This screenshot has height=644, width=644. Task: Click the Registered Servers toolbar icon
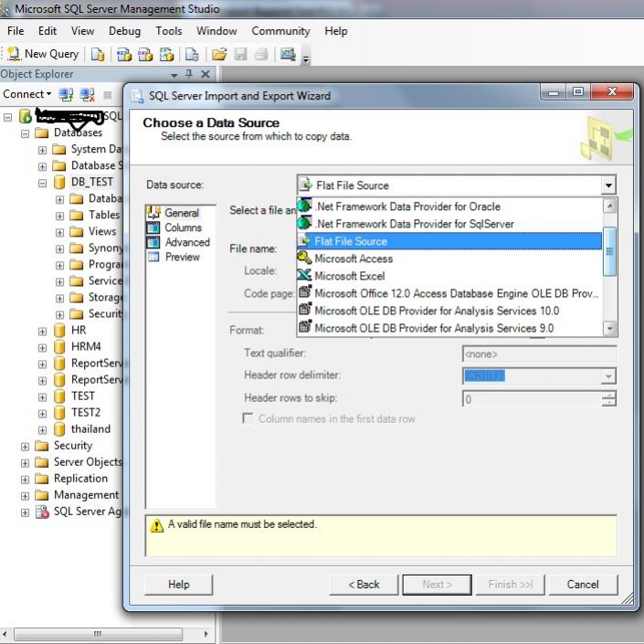point(288,54)
